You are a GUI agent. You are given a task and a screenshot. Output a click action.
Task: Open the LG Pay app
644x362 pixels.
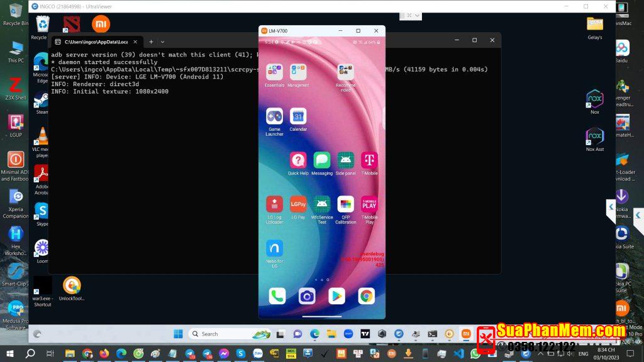tap(298, 204)
